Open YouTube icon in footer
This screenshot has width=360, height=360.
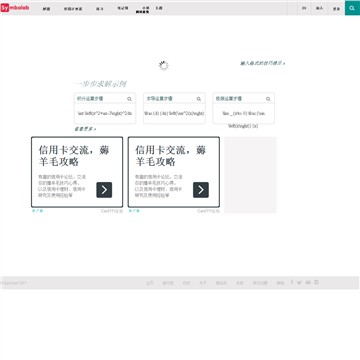tap(308, 283)
